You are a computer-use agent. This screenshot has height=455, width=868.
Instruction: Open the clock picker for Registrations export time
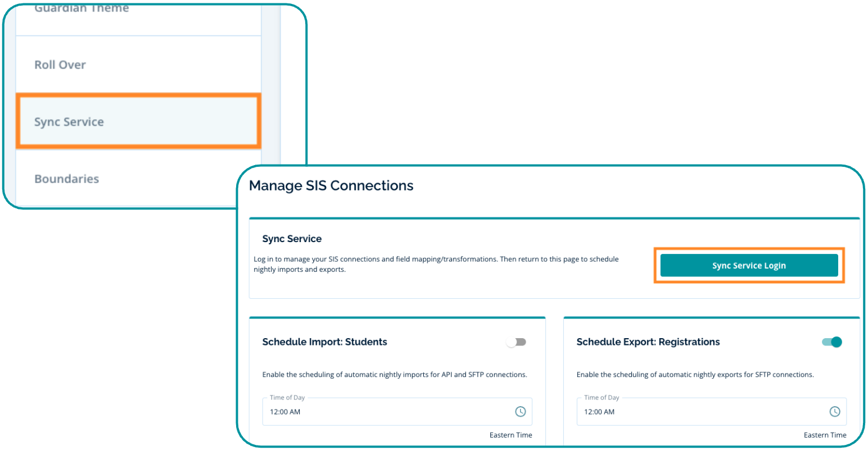click(835, 412)
